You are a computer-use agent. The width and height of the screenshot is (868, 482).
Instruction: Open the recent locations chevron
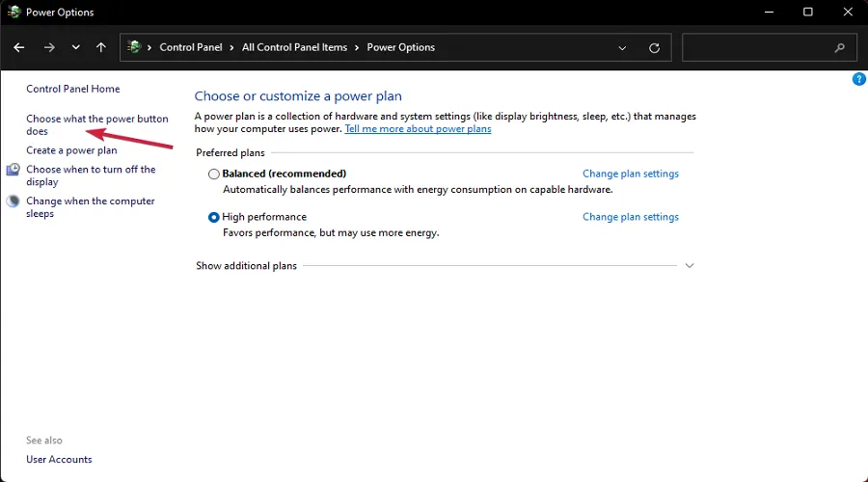point(75,47)
